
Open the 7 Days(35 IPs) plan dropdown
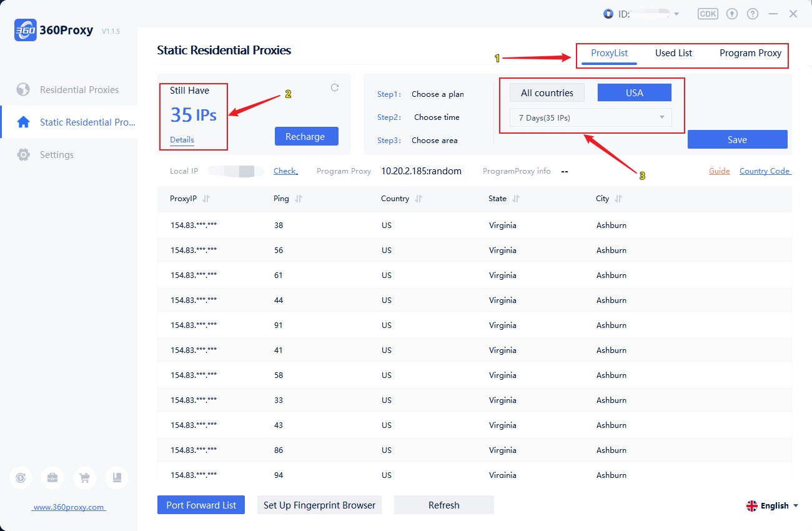[x=591, y=117]
